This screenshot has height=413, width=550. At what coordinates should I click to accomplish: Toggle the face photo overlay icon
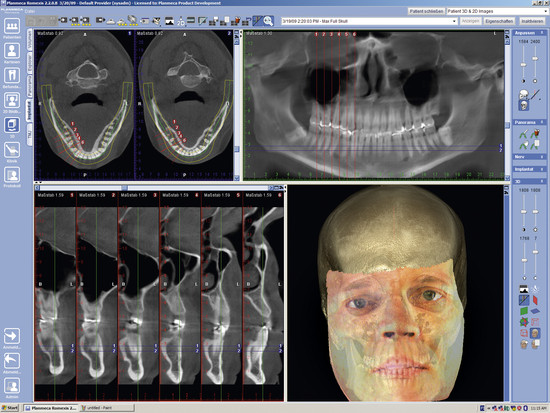pos(535,333)
